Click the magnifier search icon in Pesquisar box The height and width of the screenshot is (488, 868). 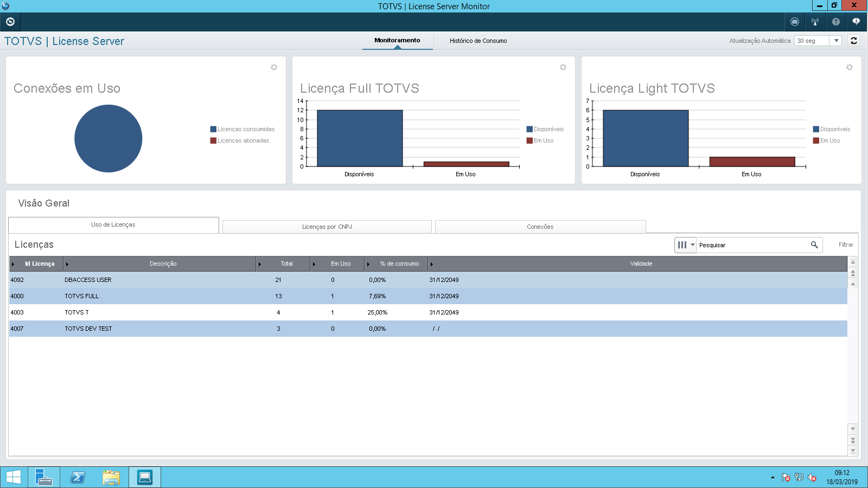pos(814,245)
